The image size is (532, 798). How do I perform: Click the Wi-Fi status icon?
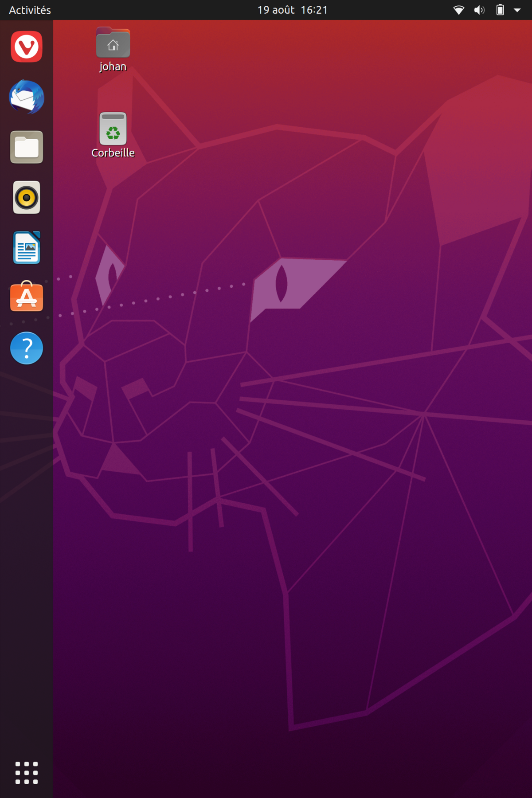459,10
